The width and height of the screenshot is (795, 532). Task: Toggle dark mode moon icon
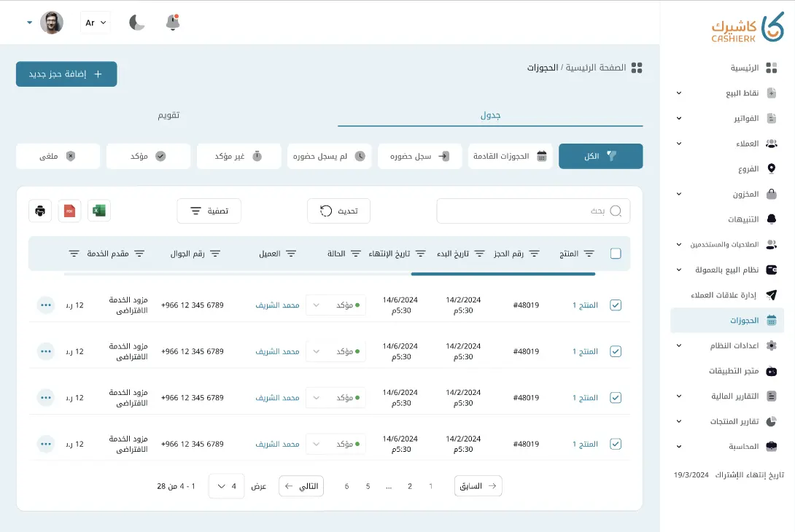pos(137,23)
